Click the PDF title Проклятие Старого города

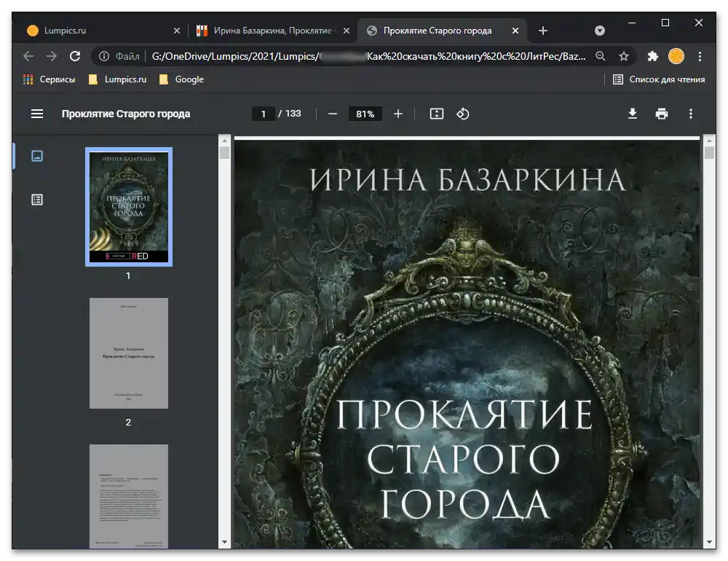[x=126, y=114]
